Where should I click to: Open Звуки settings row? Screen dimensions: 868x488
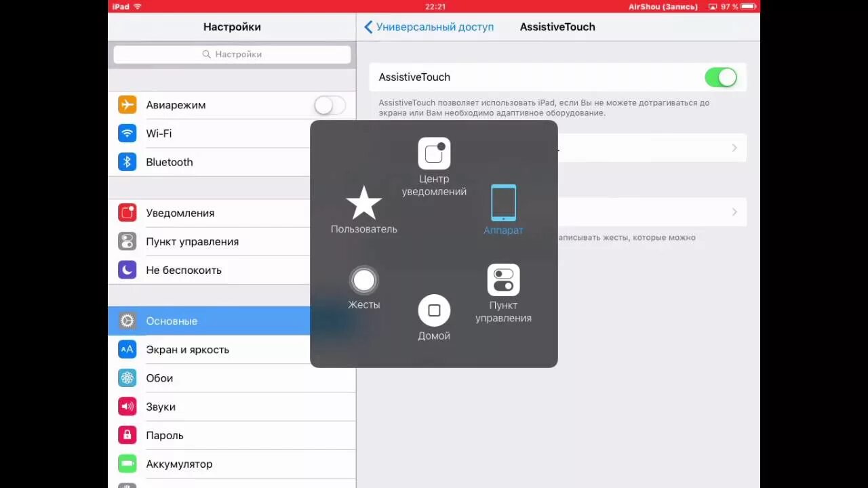click(232, 407)
